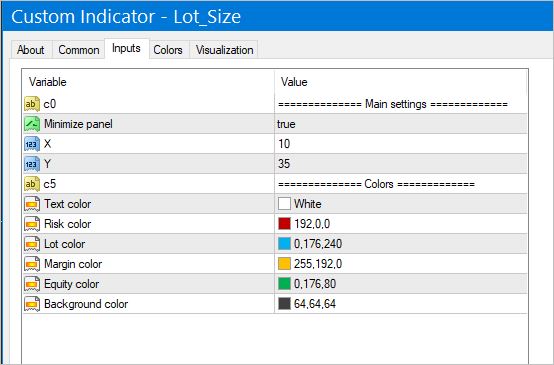
Task: Click the color icon beside Risk color
Action: point(32,224)
